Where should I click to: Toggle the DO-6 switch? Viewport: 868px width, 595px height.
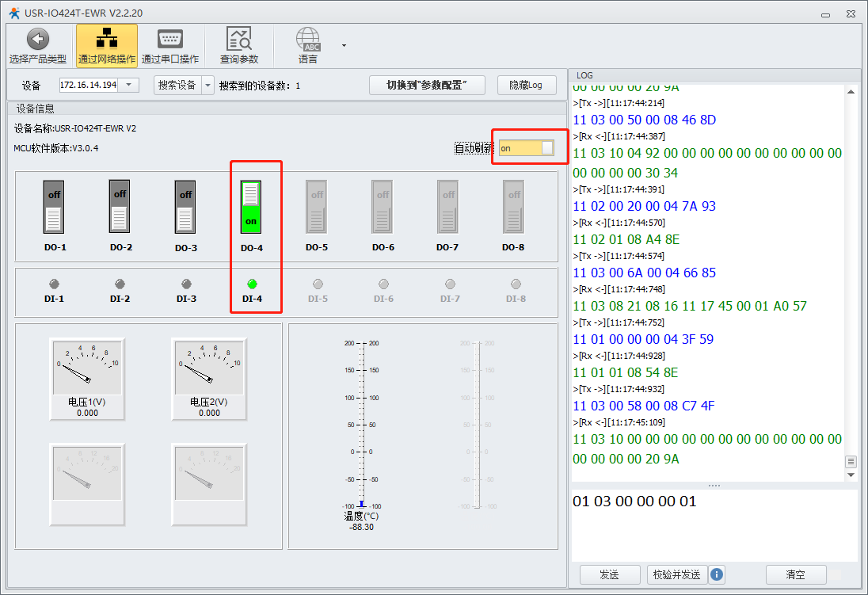click(x=383, y=208)
